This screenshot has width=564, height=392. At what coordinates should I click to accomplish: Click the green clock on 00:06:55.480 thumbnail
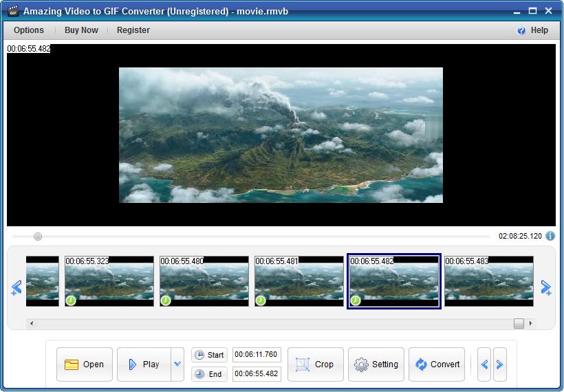click(x=165, y=301)
